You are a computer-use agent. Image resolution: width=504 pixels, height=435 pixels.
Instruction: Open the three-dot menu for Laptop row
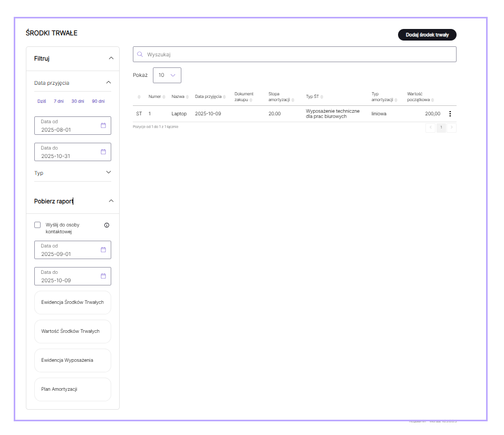pos(450,114)
